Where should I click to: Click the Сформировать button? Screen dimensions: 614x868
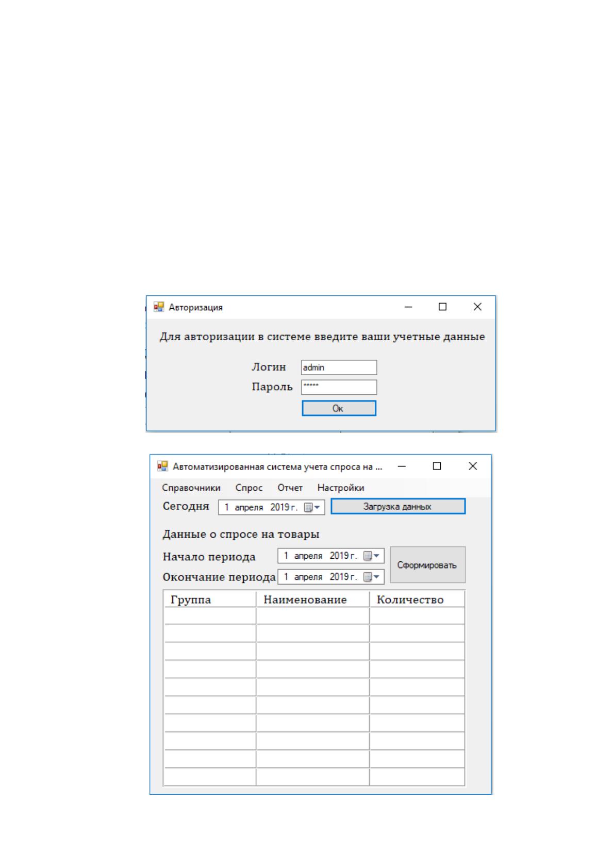coord(427,565)
